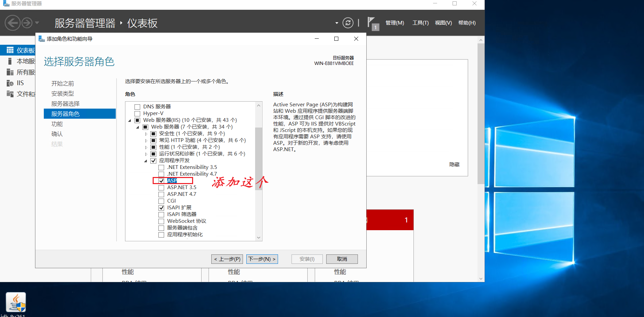Click the red tile showing 1
The width and height of the screenshot is (644, 317).
click(390, 220)
